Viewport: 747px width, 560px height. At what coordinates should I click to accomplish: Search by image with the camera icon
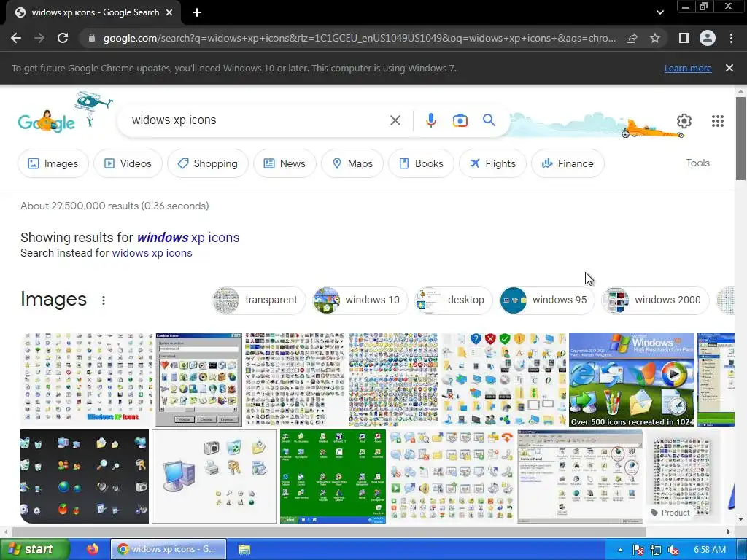460,120
